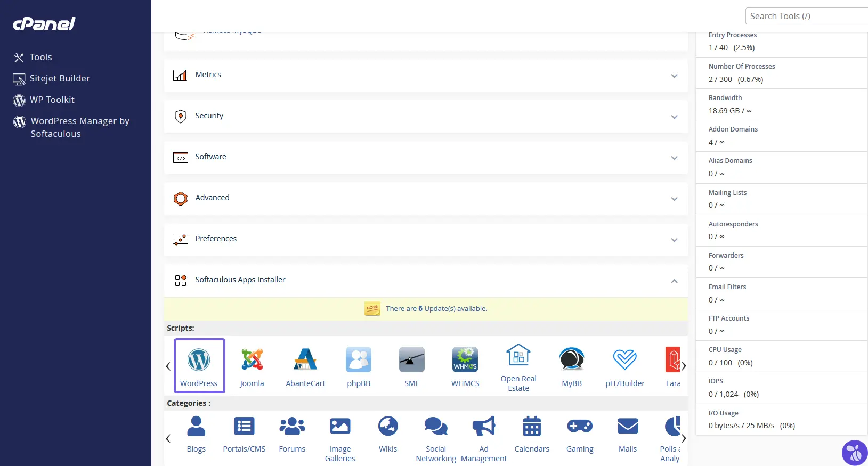
Task: Click the Number Of Processes statistic
Action: [782, 73]
